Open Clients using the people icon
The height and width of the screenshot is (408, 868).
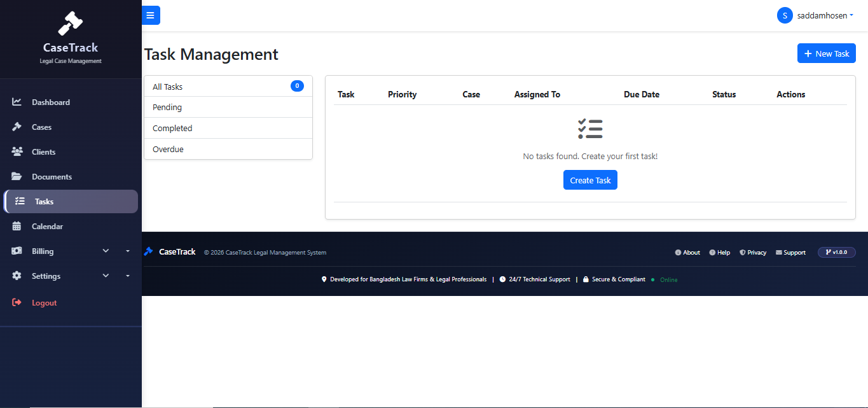(x=17, y=151)
